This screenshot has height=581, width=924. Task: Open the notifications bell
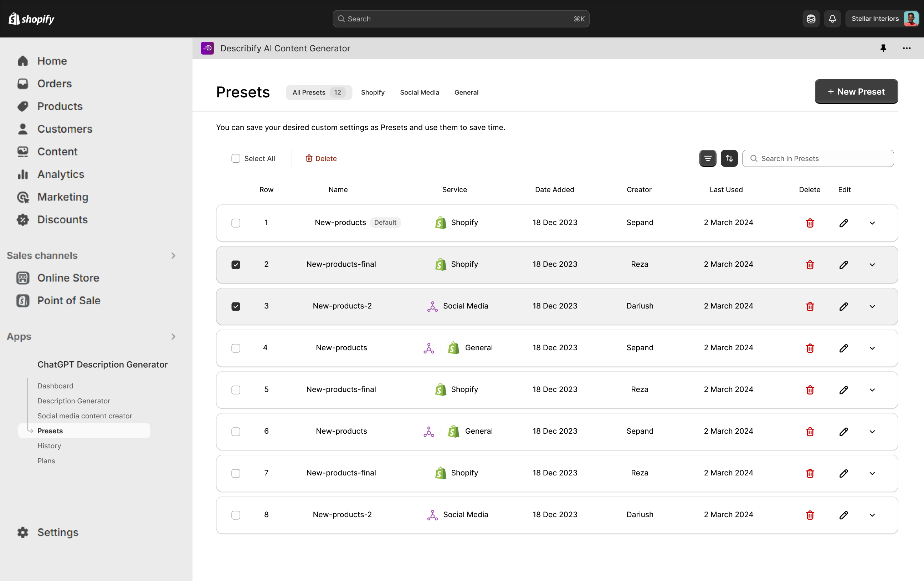832,19
